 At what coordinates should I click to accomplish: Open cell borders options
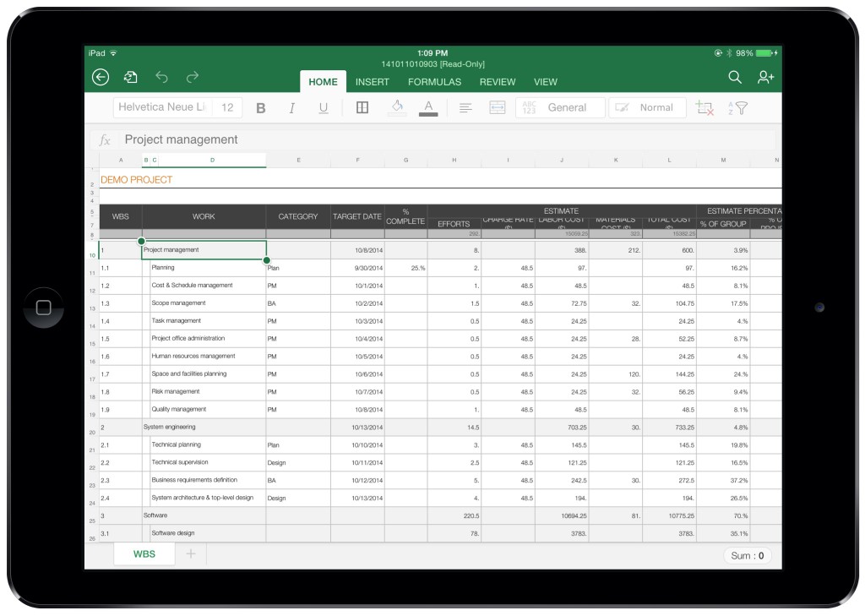[362, 107]
